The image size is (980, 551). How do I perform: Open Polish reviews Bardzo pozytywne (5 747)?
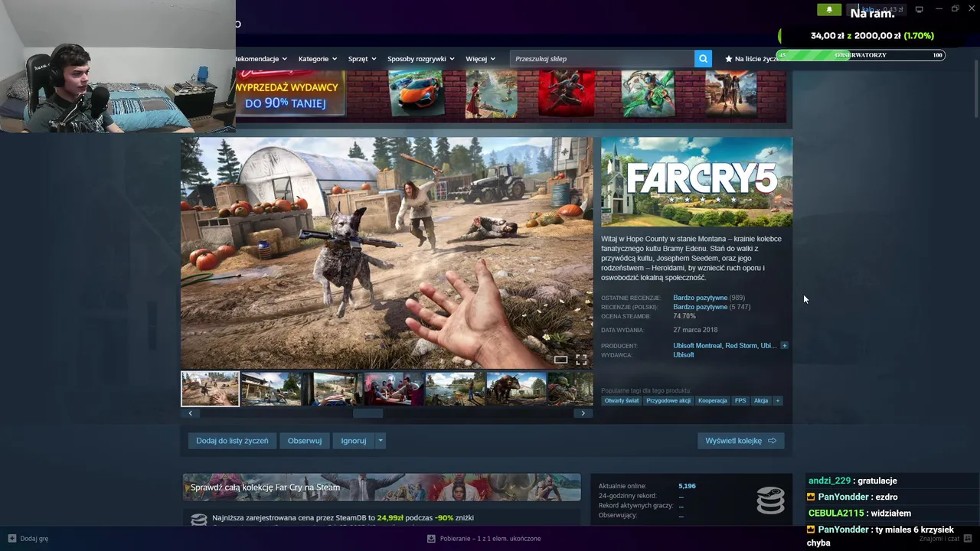point(711,307)
